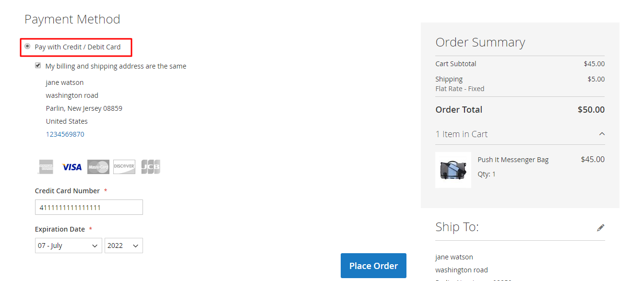The image size is (644, 281).
Task: Click the Visa card logo
Action: (72, 167)
